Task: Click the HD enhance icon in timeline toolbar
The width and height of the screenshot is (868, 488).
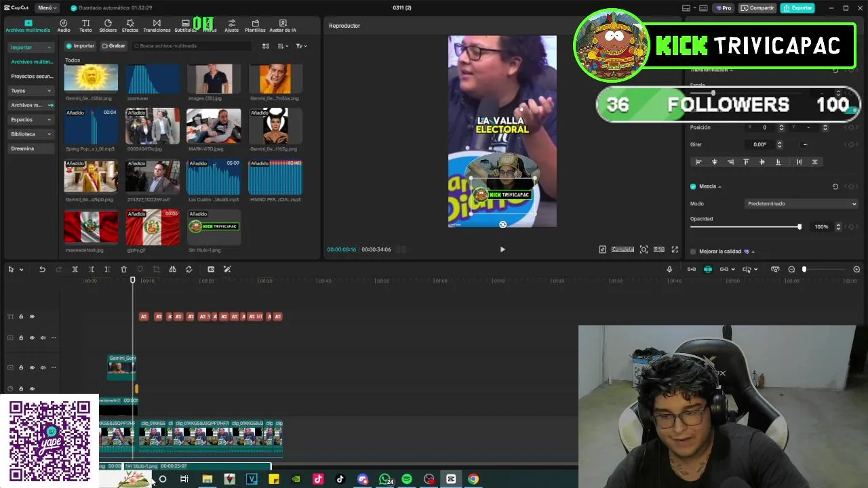Action: (x=211, y=269)
